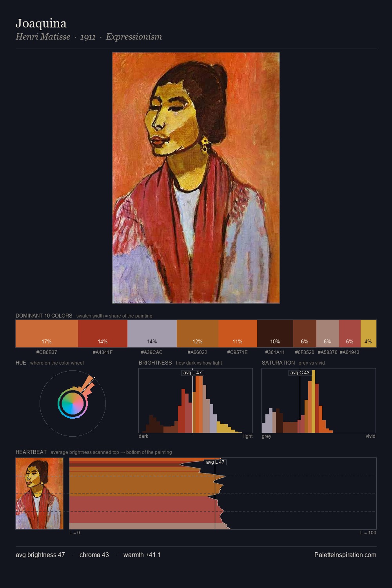Click the Expressionism style label
This screenshot has width=392, height=588.
[x=134, y=37]
